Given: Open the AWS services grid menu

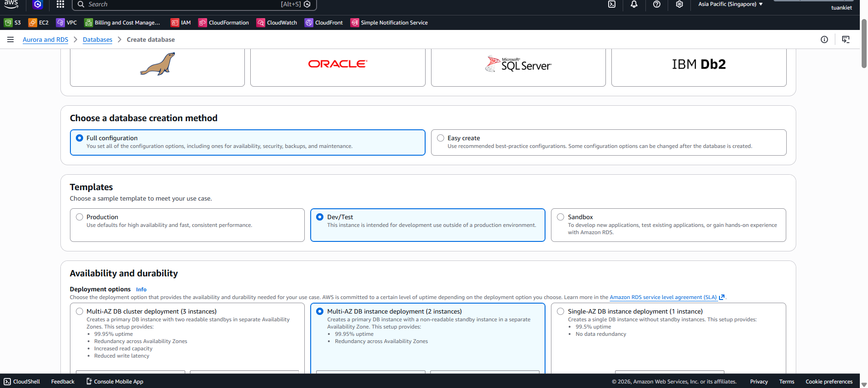Looking at the screenshot, I should (x=60, y=5).
